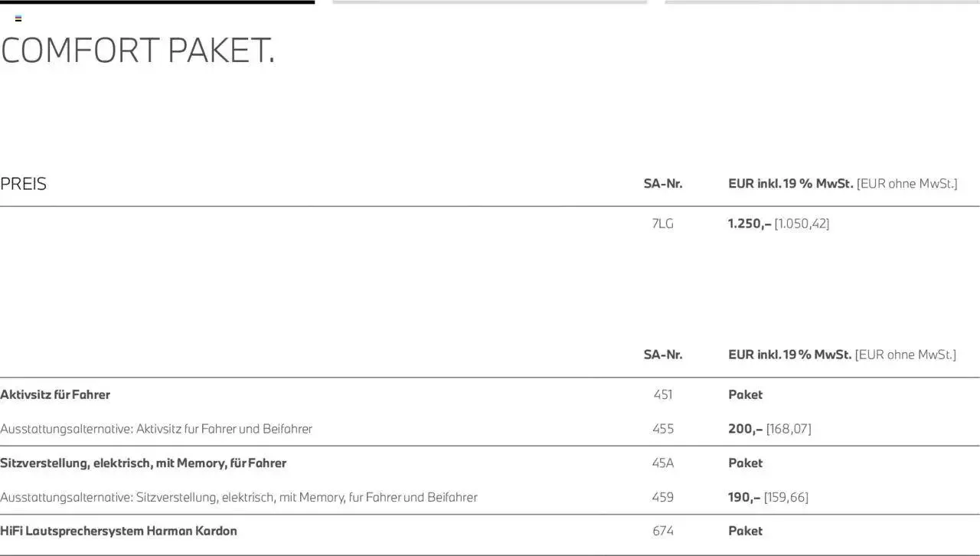Select the Aktivsitz für Fahrer row
Image resolution: width=980 pixels, height=556 pixels.
tap(55, 394)
